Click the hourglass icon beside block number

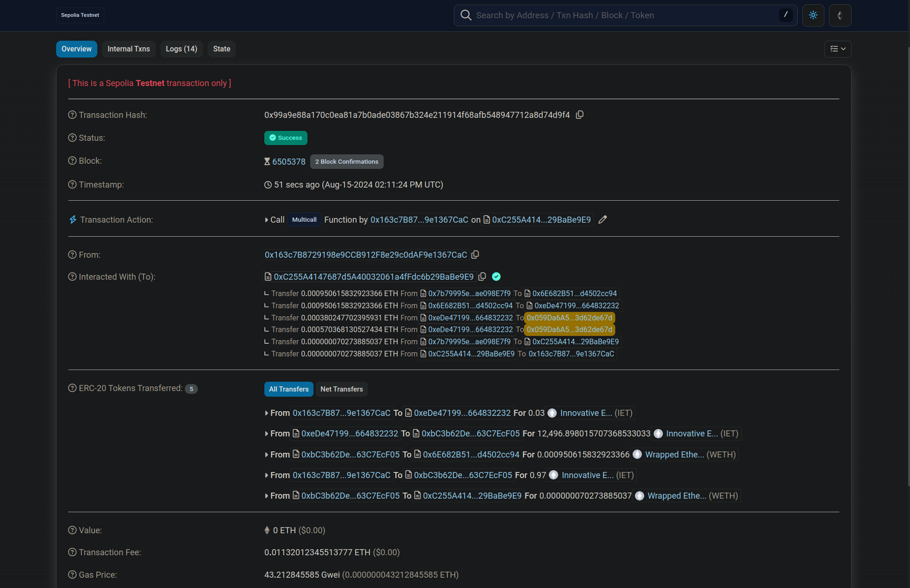pyautogui.click(x=267, y=161)
